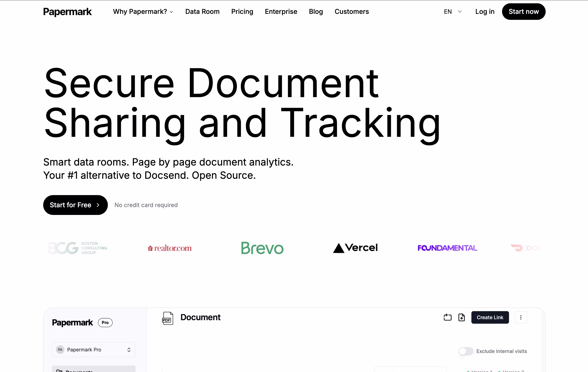Open the three-dot more options menu
The width and height of the screenshot is (588, 372).
tap(521, 317)
